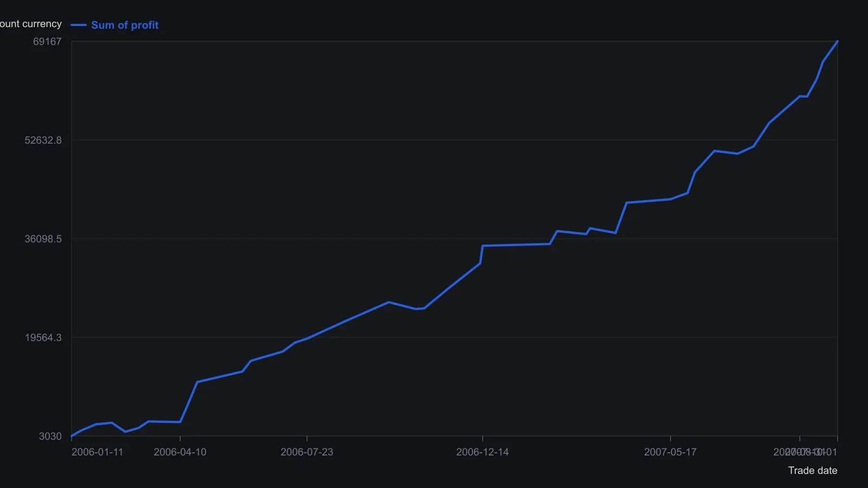
Task: Click the y-axis label 3030
Action: point(50,436)
